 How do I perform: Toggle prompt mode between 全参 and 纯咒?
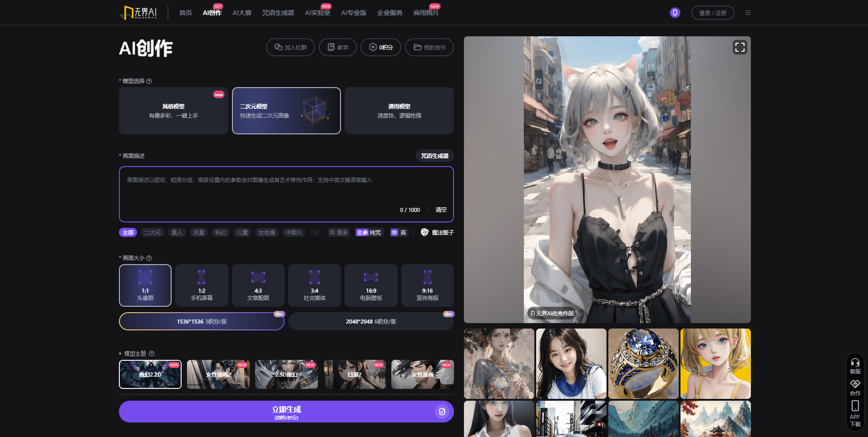coord(369,232)
